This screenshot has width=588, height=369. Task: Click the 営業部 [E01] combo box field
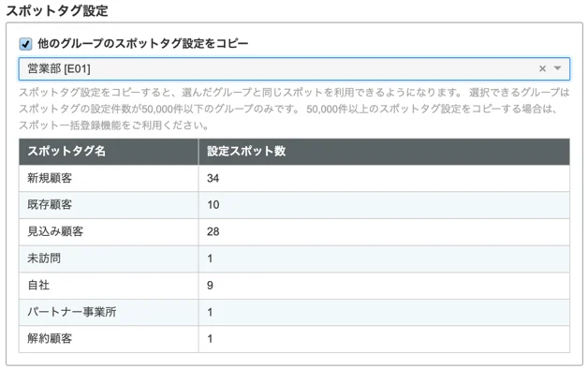point(294,68)
